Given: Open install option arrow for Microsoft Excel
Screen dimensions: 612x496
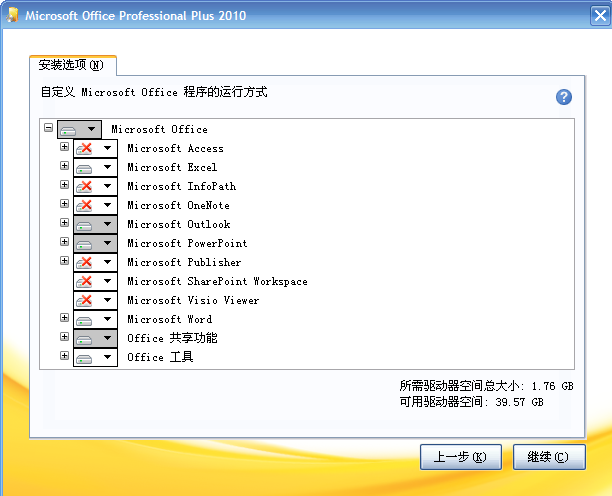Looking at the screenshot, I should [x=107, y=167].
